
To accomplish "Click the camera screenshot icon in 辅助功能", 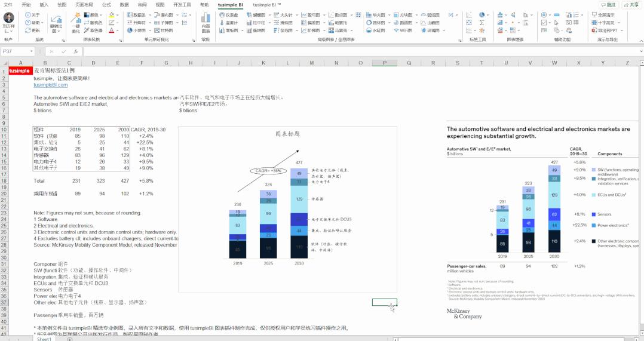I will 569,23.
